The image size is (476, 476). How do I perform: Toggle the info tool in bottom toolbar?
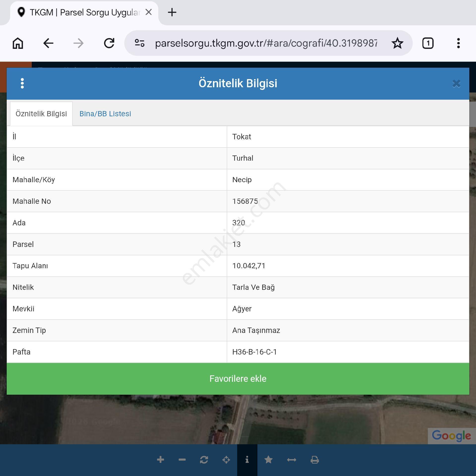tap(247, 460)
